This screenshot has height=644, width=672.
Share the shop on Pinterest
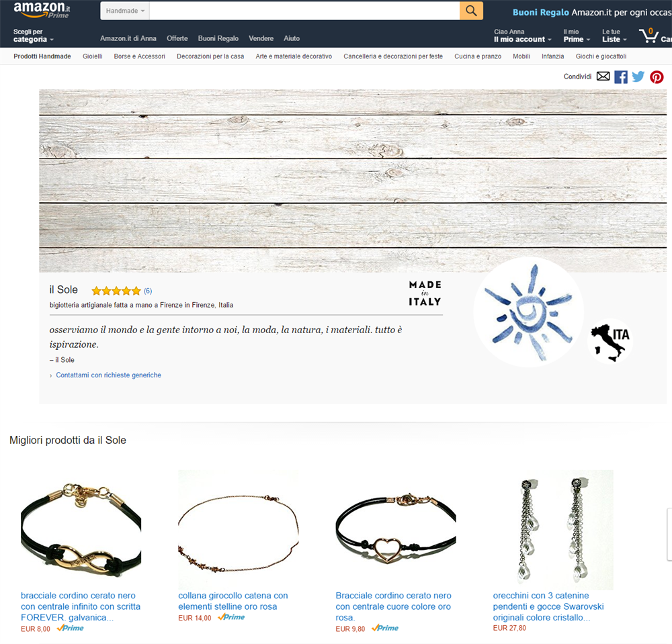point(657,77)
